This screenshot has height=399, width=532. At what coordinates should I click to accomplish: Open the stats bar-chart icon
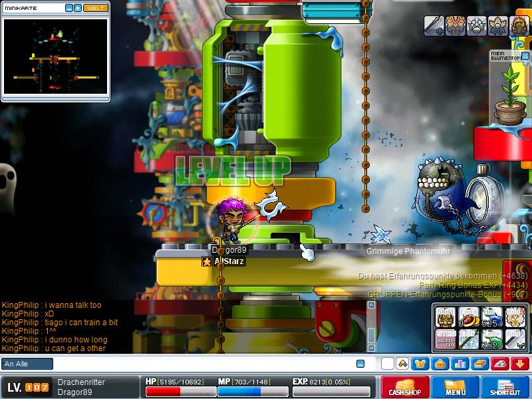pos(460,364)
